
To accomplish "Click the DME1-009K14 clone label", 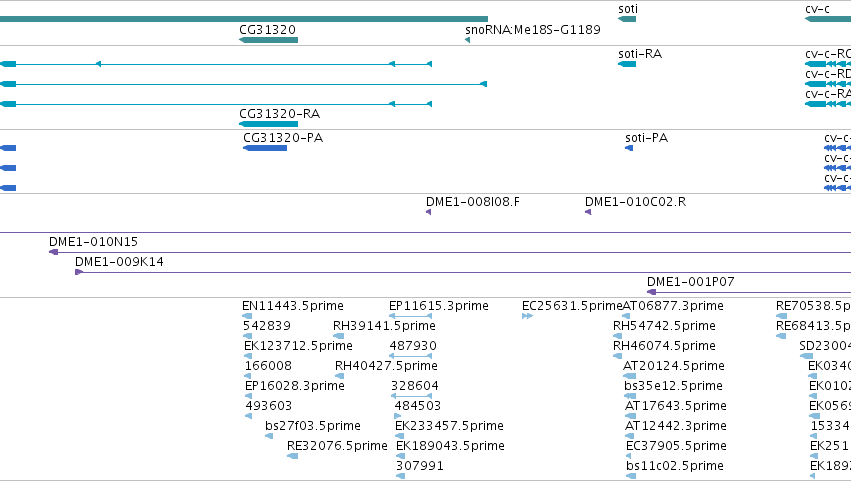I will click(x=119, y=262).
